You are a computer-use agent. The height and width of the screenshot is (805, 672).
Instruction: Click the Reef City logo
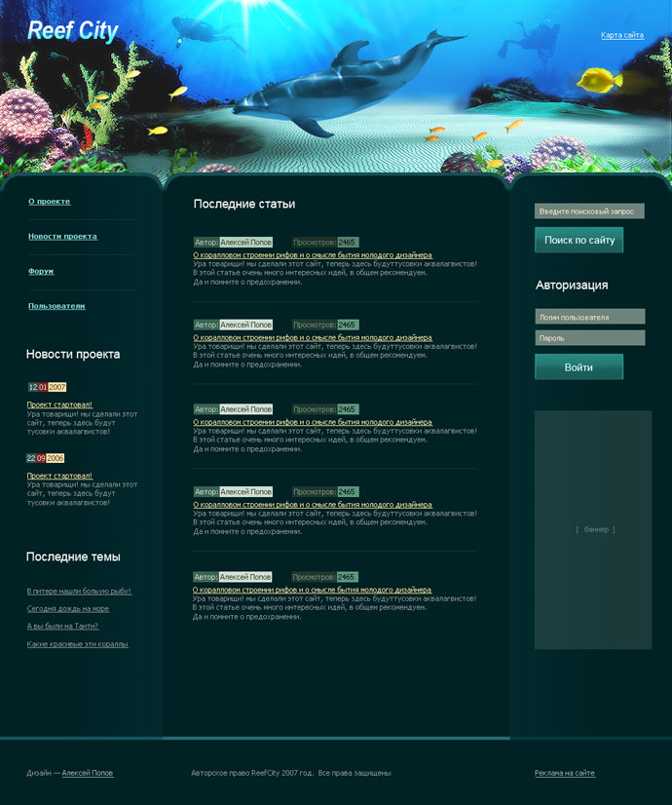72,31
